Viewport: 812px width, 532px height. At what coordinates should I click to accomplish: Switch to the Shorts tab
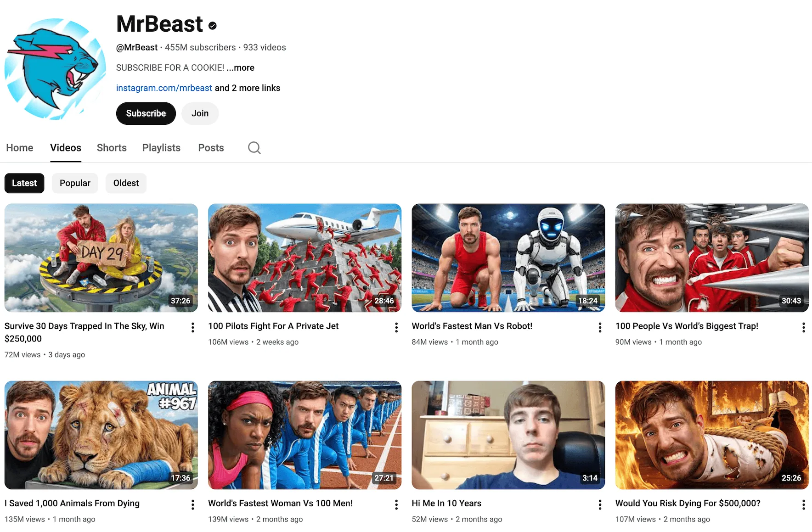[x=112, y=148]
